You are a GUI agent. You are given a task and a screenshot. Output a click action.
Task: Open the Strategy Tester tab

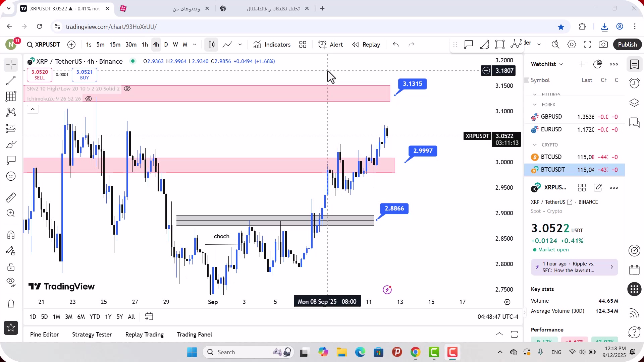tap(92, 335)
